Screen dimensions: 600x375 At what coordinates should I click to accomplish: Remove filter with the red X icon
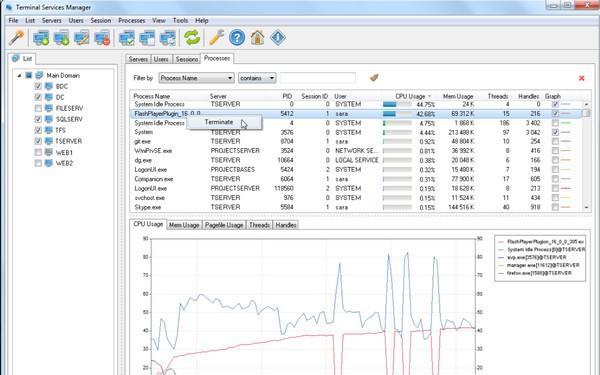(582, 78)
